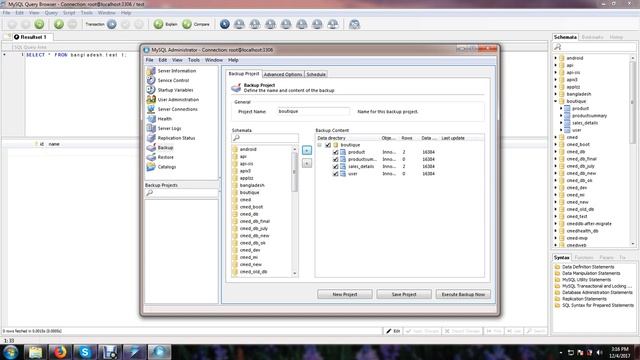Switch to the Advanced Options tab
This screenshot has height=360, width=640.
coord(283,74)
